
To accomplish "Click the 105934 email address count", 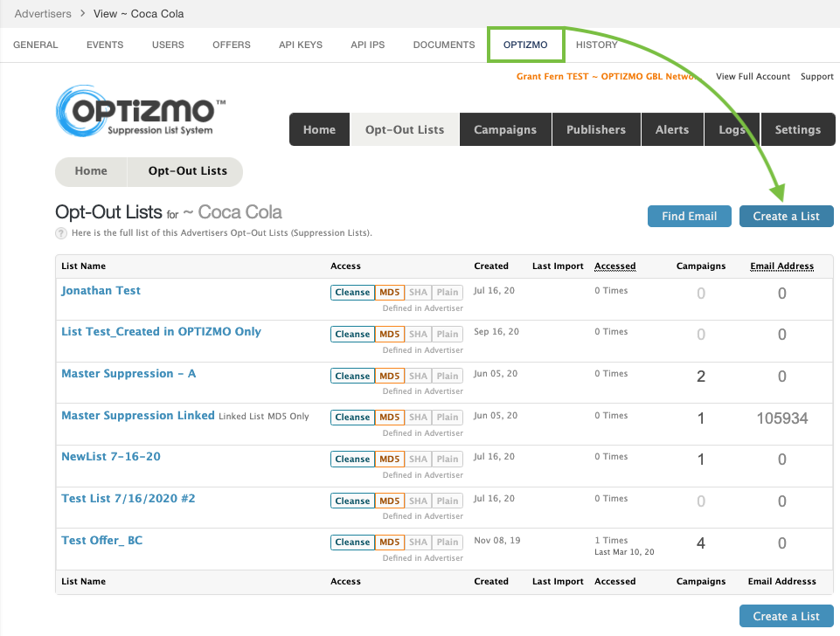I will [x=782, y=418].
